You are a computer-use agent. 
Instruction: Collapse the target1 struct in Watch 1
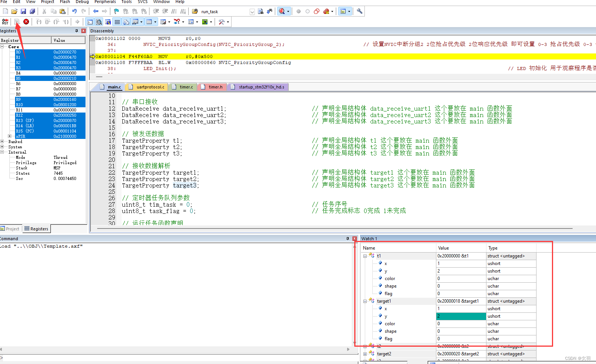tap(365, 301)
